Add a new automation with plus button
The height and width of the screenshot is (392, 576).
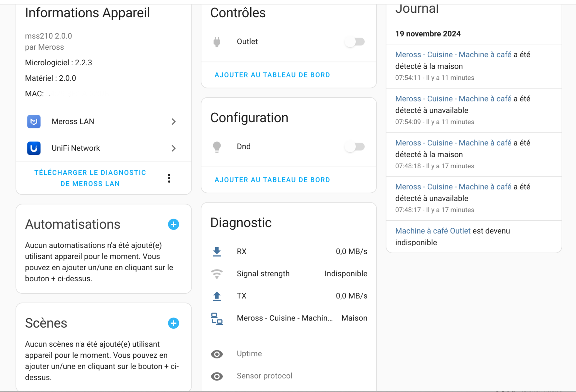(x=173, y=224)
